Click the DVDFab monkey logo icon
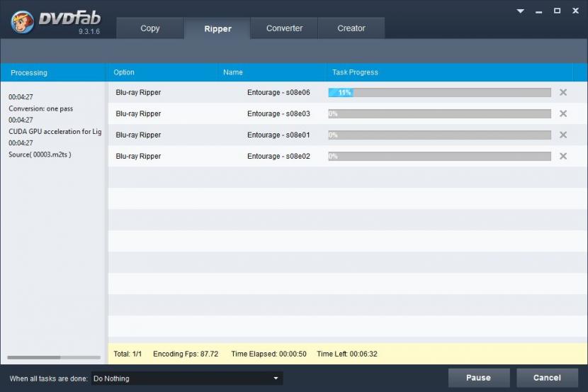 (x=23, y=22)
